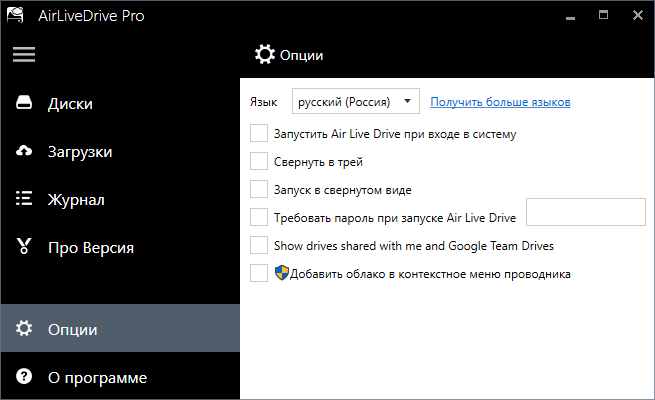Click the question mark icon beside О программе

25,377
